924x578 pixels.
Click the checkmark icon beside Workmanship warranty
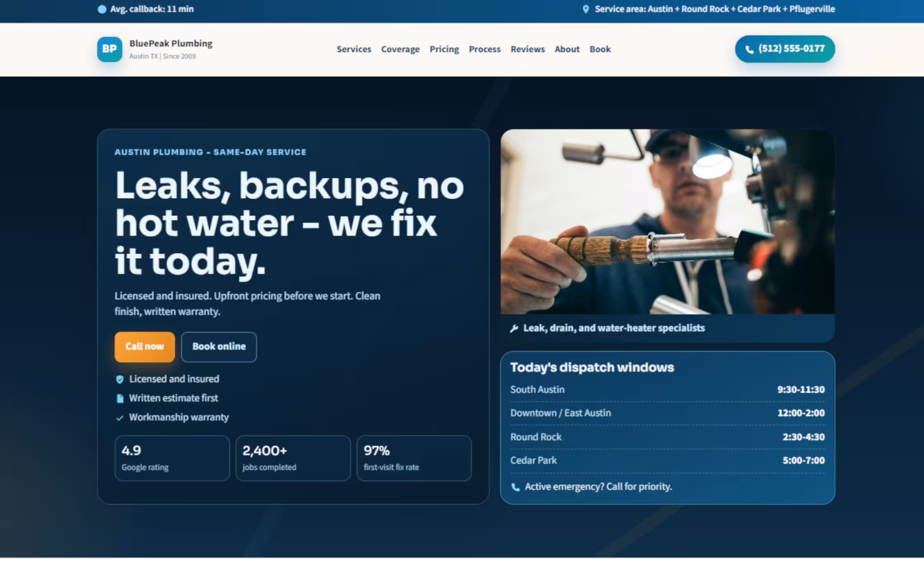pos(120,418)
